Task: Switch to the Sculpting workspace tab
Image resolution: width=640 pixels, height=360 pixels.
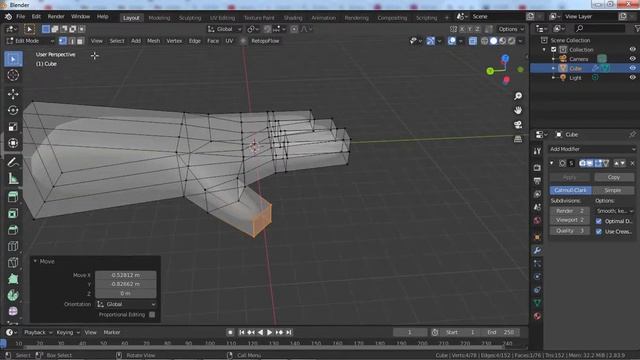Action: (x=190, y=18)
